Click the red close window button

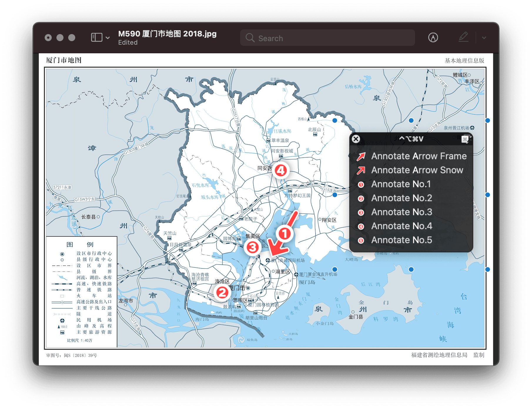pyautogui.click(x=48, y=38)
